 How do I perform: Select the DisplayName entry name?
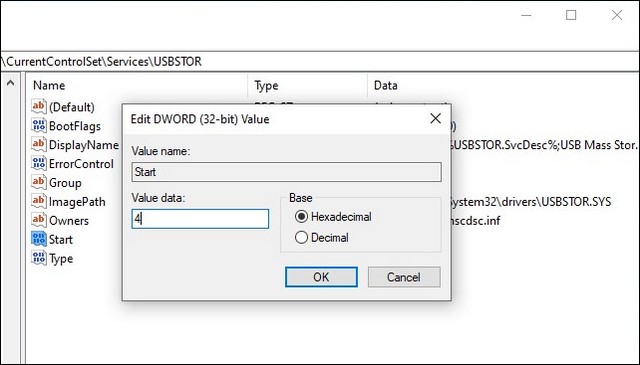(x=84, y=145)
